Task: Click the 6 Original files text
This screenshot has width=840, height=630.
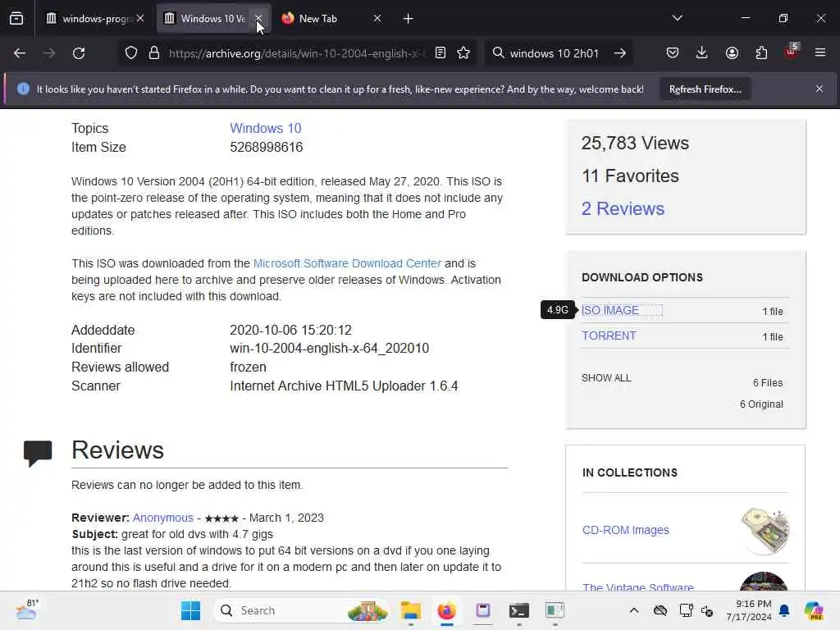Action: (x=761, y=404)
